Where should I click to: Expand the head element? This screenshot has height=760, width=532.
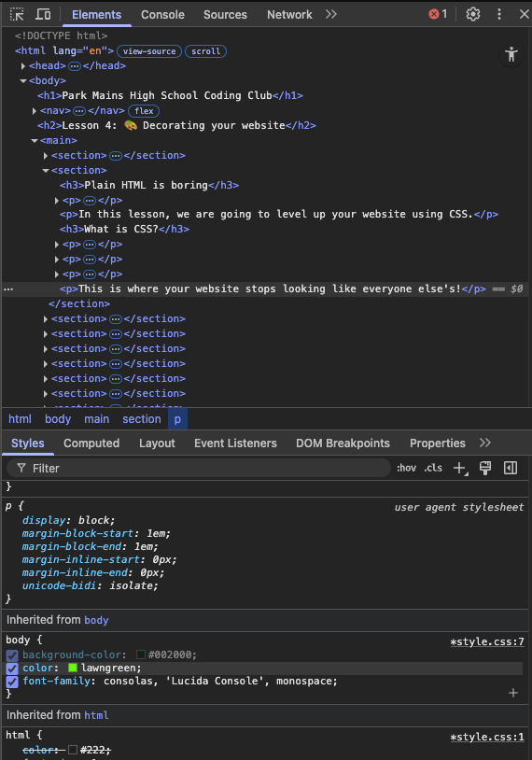pos(23,66)
